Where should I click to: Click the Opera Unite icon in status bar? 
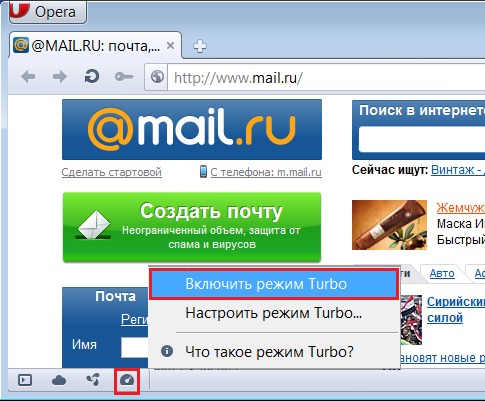click(93, 380)
